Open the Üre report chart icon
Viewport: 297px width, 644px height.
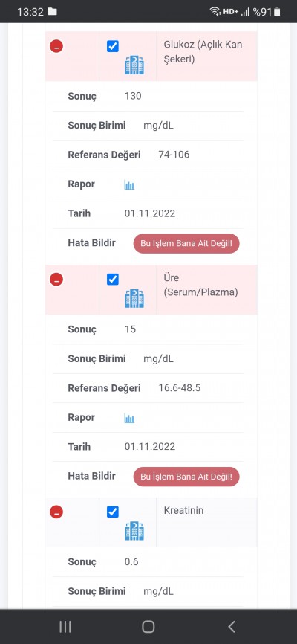coord(129,418)
